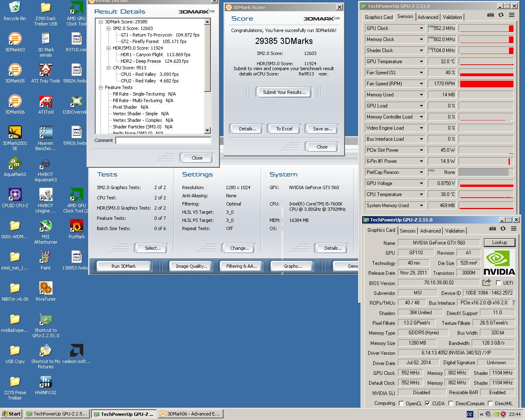Launch AquaMark3 desktop icon

click(x=15, y=167)
